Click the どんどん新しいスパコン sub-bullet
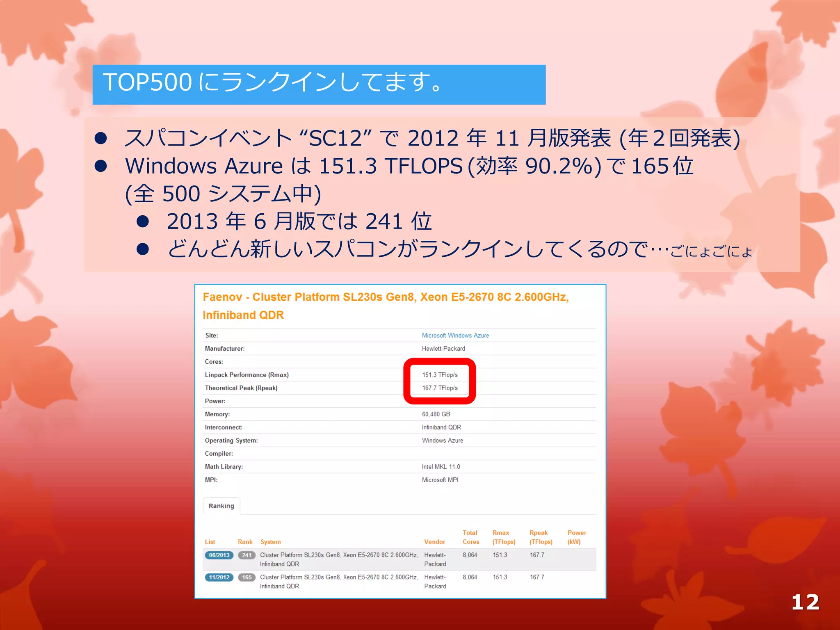The image size is (840, 630). click(x=459, y=249)
